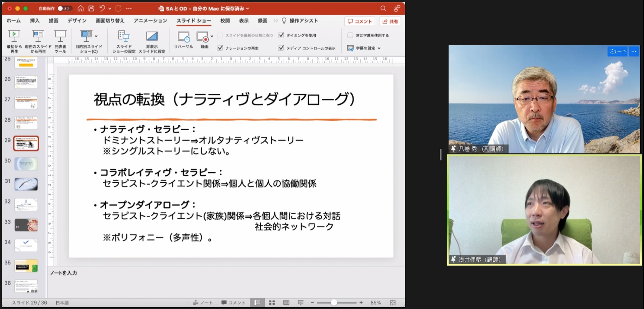The image size is (644, 309).
Task: Expand the 録画 button dropdown arrow
Action: coord(212,36)
